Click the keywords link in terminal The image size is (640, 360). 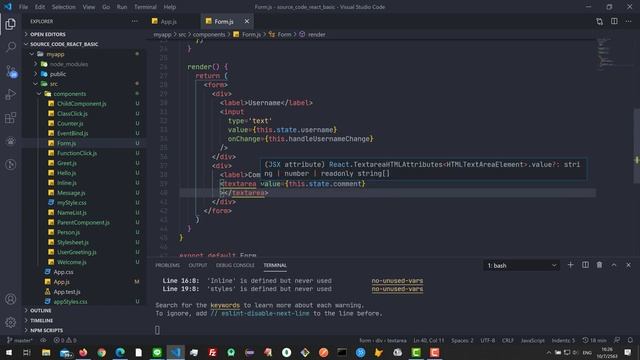coord(225,305)
